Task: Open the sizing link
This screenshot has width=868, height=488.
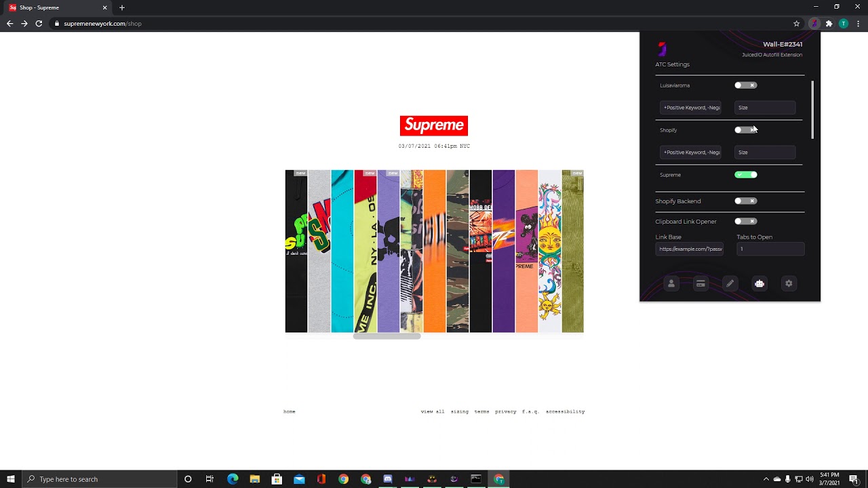Action: pyautogui.click(x=460, y=411)
